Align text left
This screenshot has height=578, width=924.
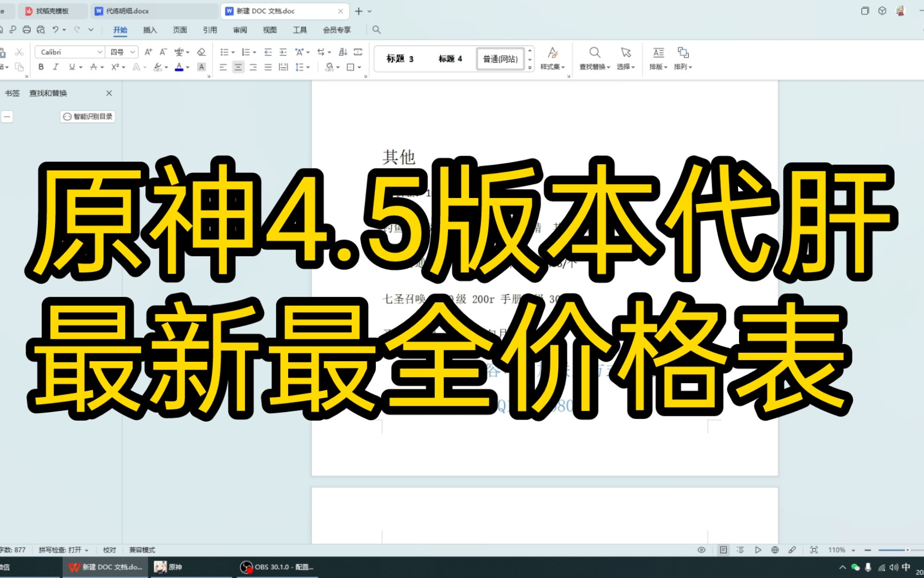224,67
